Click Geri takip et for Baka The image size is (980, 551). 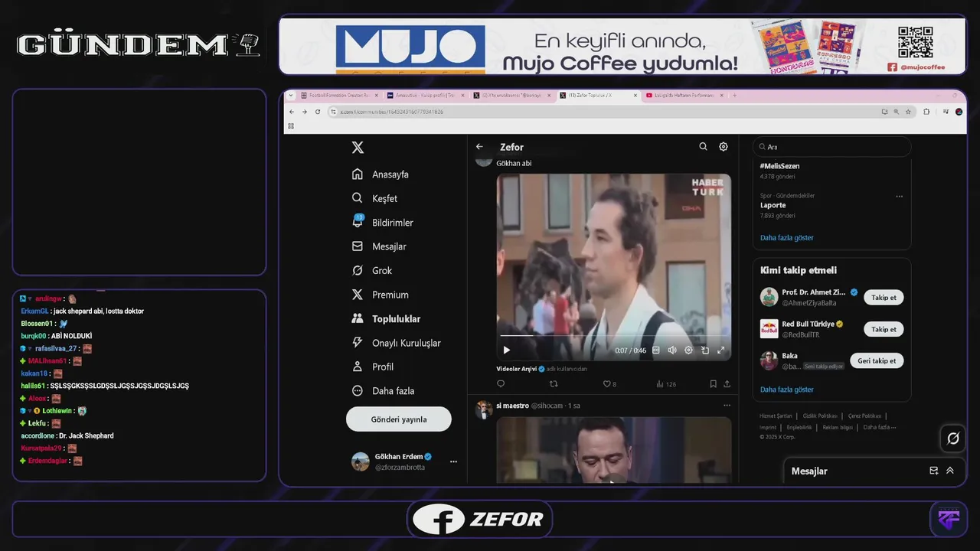click(x=877, y=360)
